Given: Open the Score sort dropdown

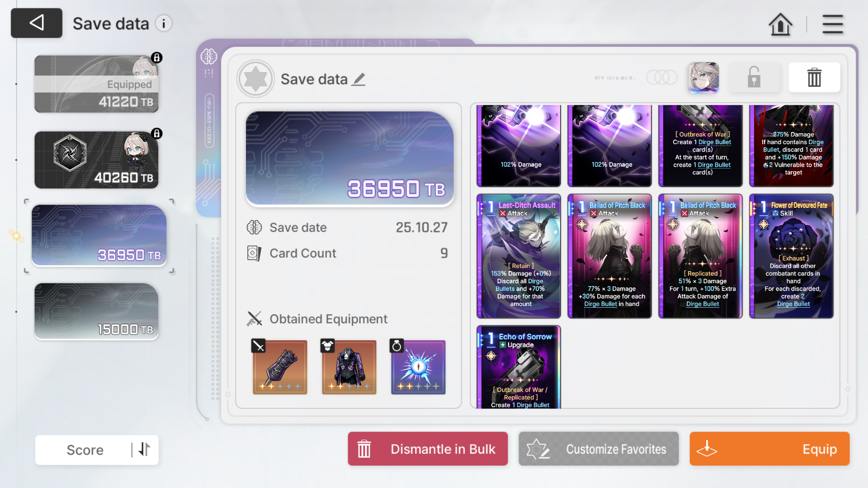Looking at the screenshot, I should tap(85, 450).
